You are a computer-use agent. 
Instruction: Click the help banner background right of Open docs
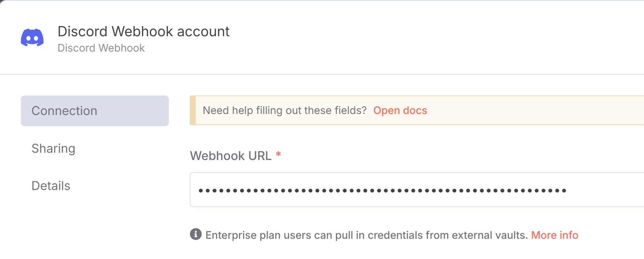535,111
